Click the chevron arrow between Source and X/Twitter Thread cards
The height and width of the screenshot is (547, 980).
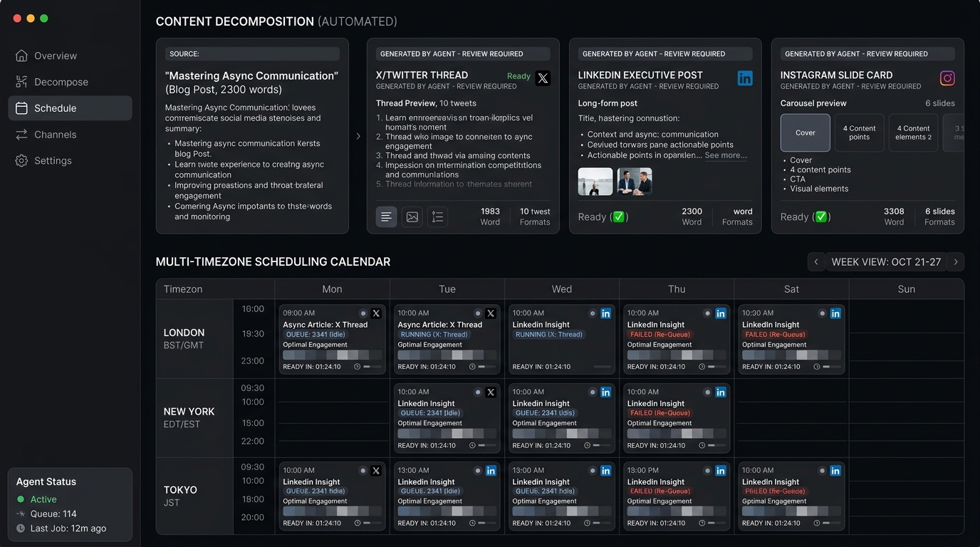click(x=358, y=136)
